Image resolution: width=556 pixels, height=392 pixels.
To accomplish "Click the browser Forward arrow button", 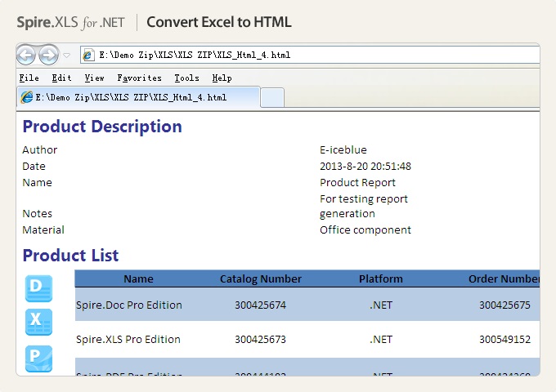I will [x=48, y=56].
